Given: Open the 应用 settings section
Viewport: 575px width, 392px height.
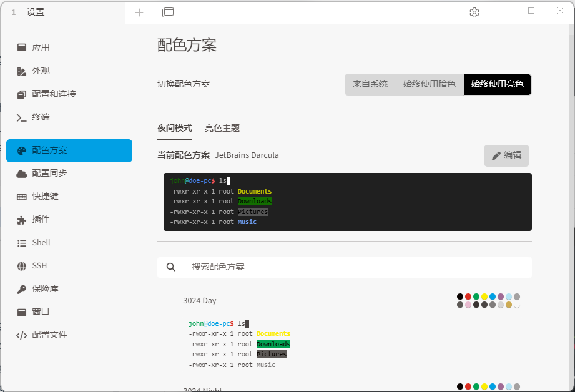Looking at the screenshot, I should pyautogui.click(x=69, y=47).
